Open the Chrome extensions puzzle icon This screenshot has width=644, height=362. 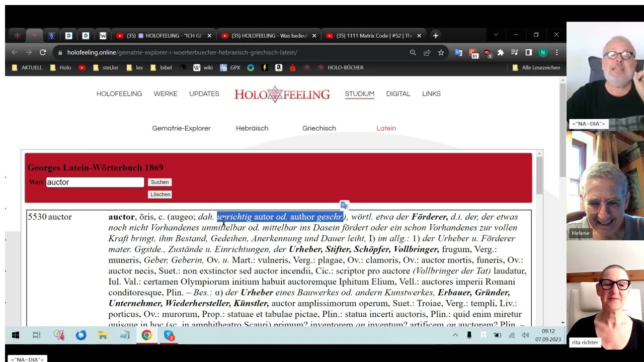tap(501, 52)
